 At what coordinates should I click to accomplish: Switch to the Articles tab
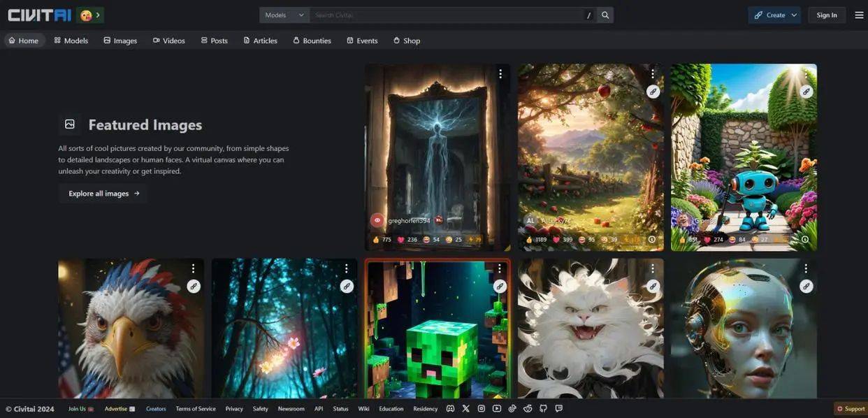point(260,41)
